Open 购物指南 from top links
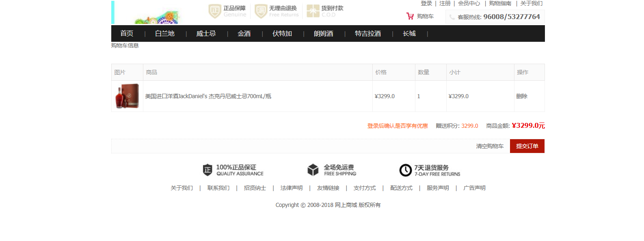The height and width of the screenshot is (241, 644). pos(500,3)
